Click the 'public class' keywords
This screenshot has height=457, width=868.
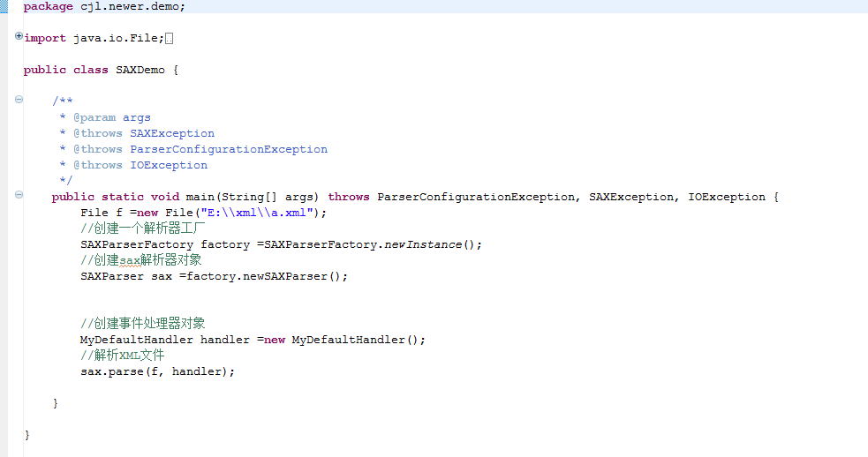pos(66,70)
